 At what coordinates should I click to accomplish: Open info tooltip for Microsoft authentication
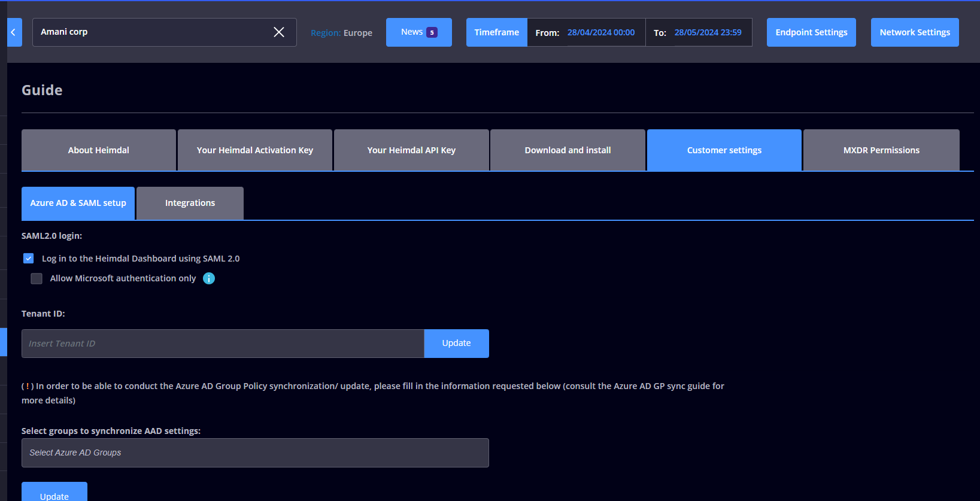coord(209,278)
